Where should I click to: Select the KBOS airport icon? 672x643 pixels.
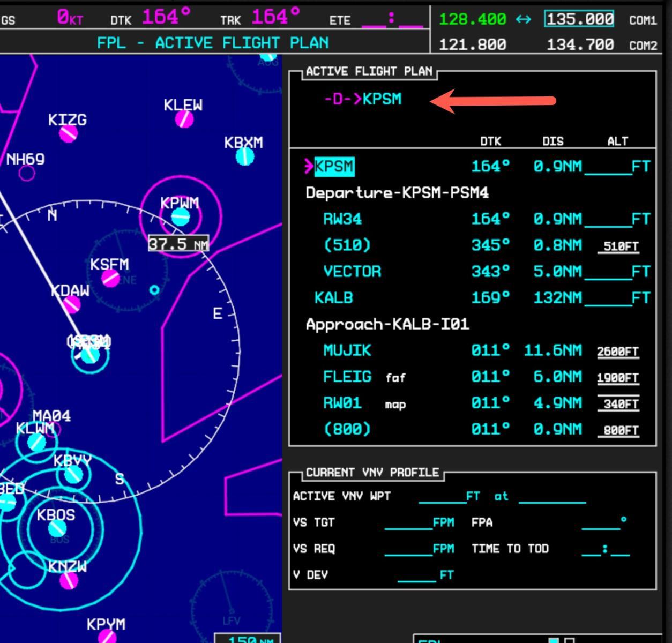click(57, 528)
